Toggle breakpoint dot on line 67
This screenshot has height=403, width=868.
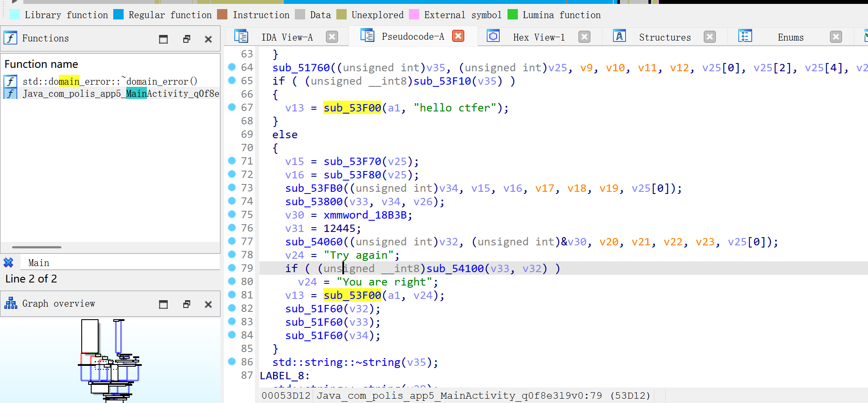[x=232, y=107]
